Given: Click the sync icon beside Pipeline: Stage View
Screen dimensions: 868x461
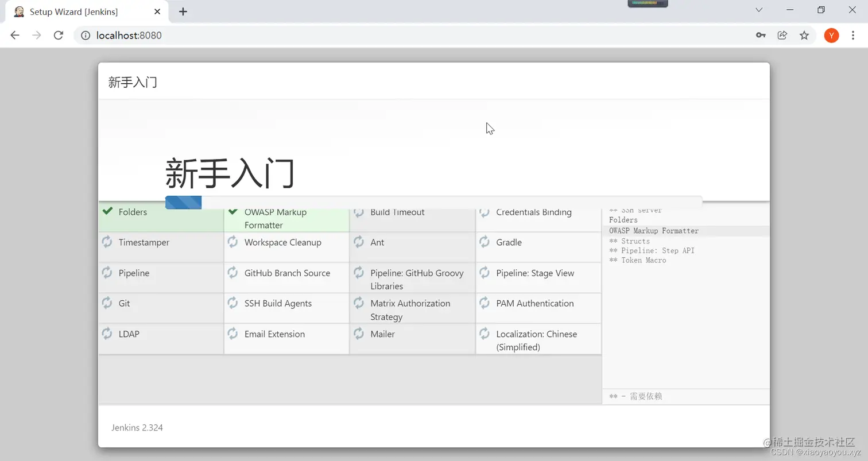Looking at the screenshot, I should tap(485, 272).
